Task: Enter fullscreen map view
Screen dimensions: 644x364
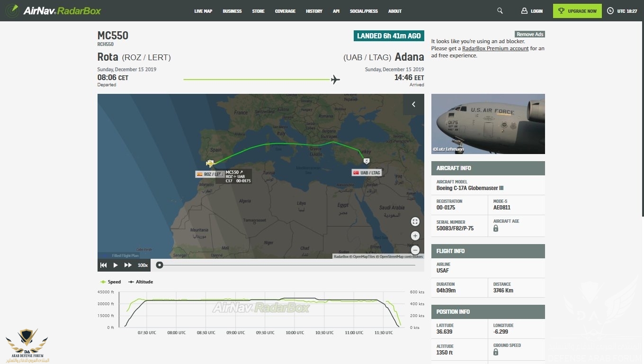Action: [x=415, y=221]
